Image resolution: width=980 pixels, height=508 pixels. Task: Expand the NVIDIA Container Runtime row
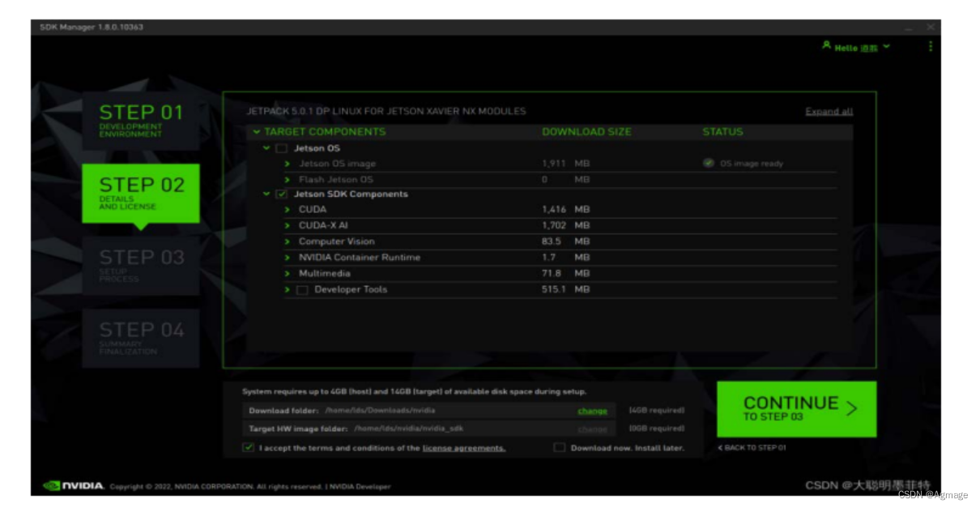tap(288, 258)
